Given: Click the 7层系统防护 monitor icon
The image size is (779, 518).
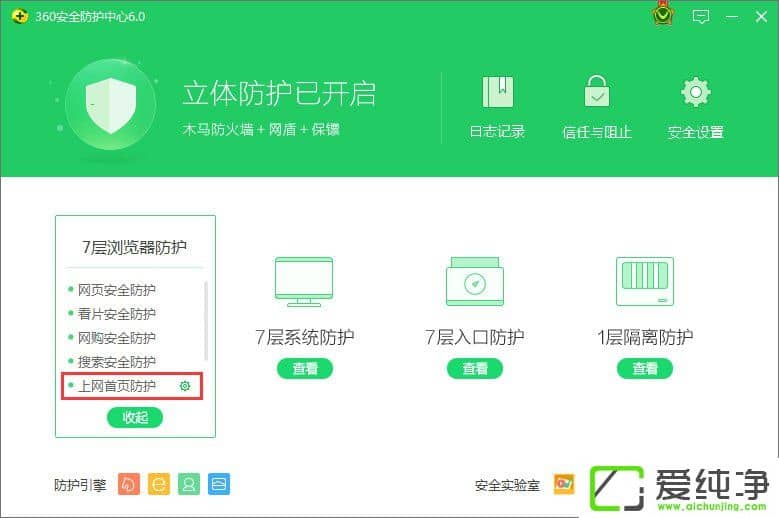Looking at the screenshot, I should (x=305, y=281).
